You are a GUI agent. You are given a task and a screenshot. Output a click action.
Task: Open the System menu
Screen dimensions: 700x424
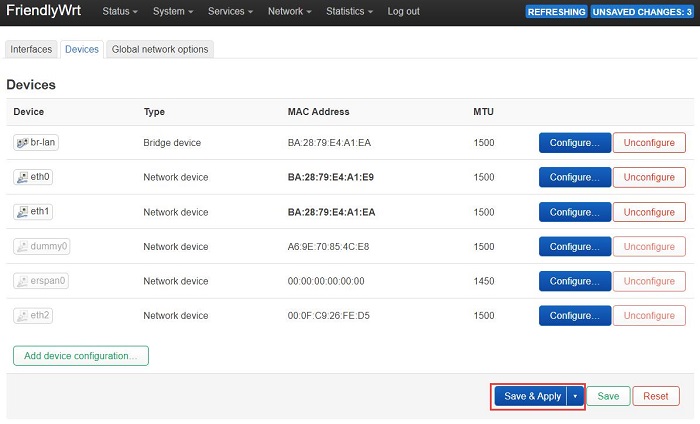tap(174, 12)
